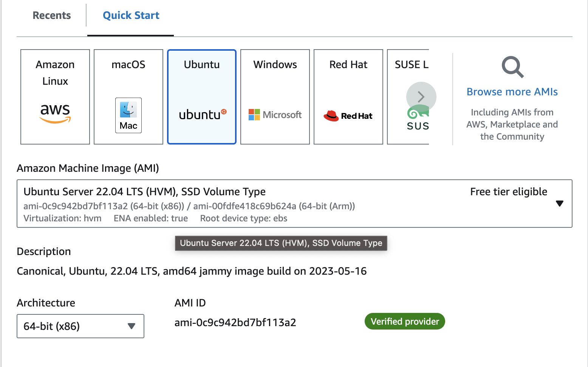
Task: Click 'Including AMIs from AWS, Marketplace' text
Action: pos(512,124)
